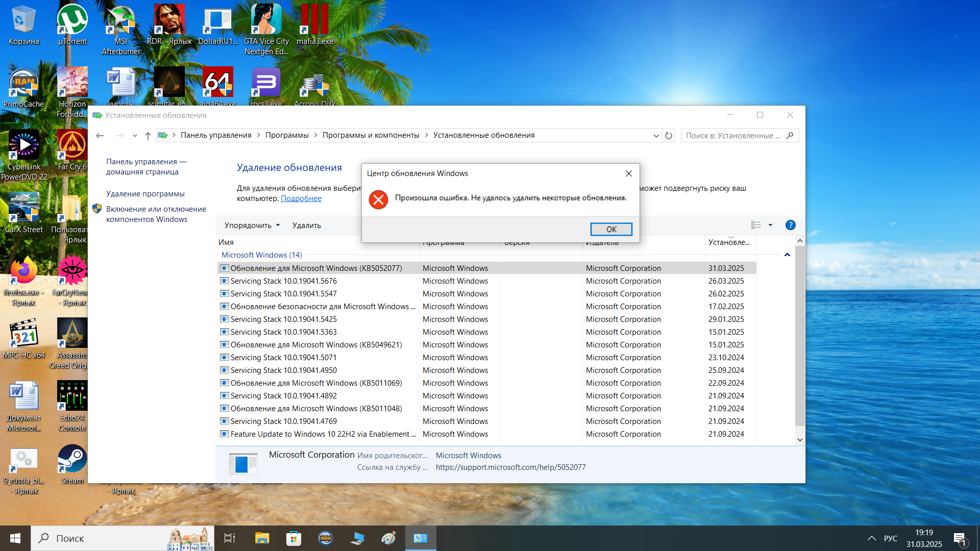Collapse the Microsoft Windows (14) group
The image size is (980, 551).
point(787,255)
